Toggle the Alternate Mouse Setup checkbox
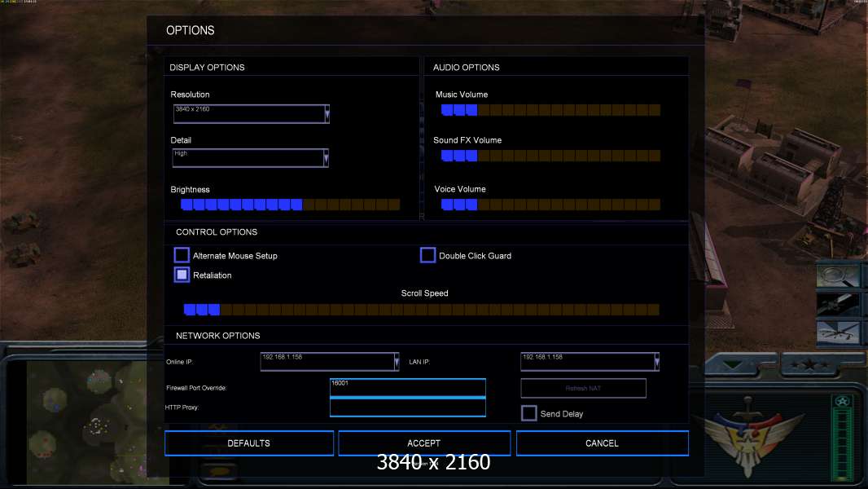The width and height of the screenshot is (868, 489). click(x=182, y=255)
